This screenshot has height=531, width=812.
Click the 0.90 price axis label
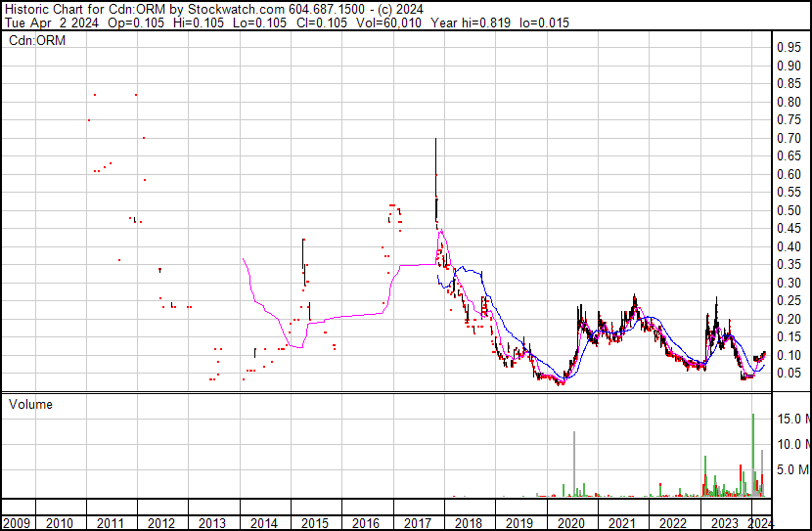click(x=789, y=66)
